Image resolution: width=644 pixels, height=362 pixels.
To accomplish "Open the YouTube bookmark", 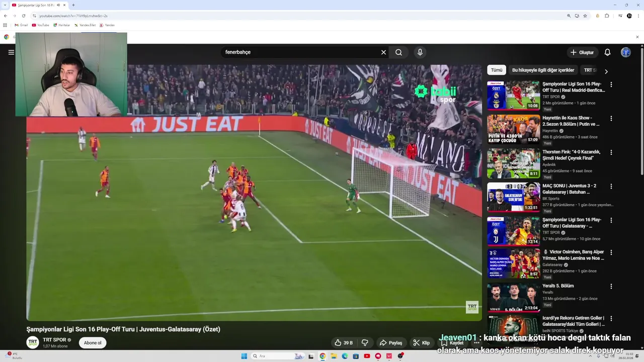I will point(40,25).
